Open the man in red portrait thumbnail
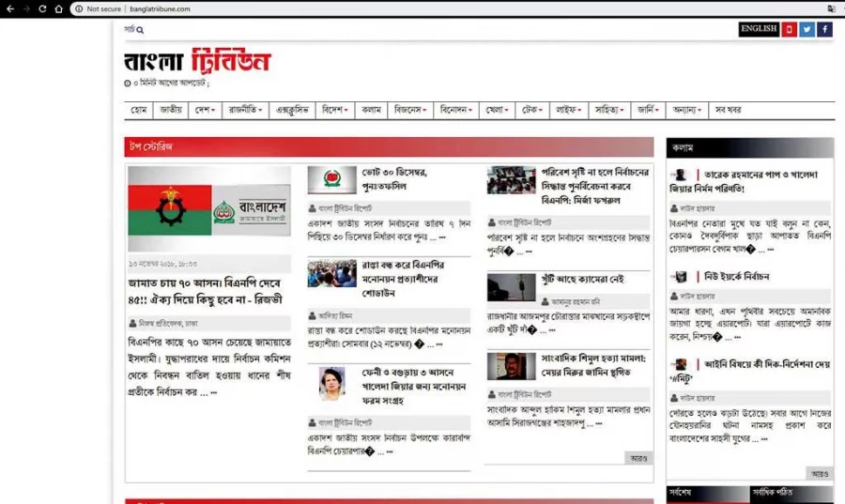845x504 pixels. point(512,366)
